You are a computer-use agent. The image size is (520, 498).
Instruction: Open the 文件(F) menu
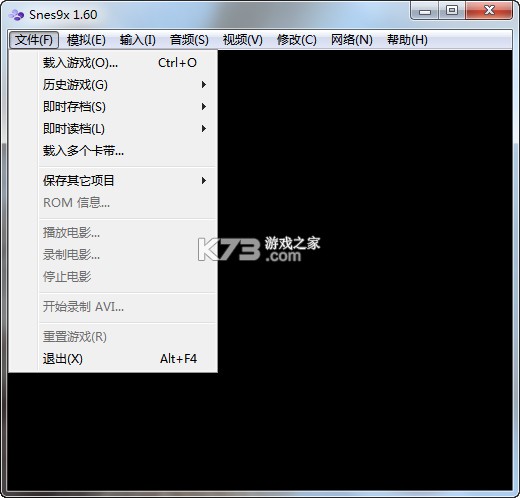coord(34,40)
